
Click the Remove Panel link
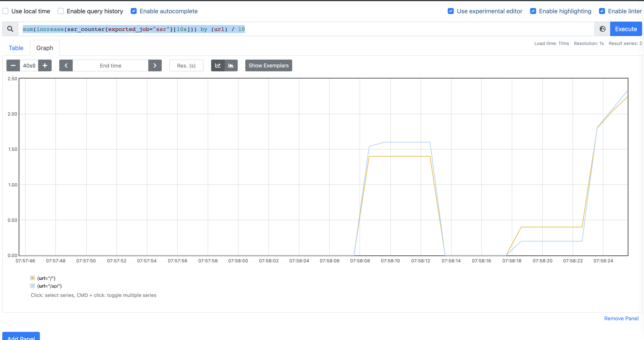click(x=621, y=318)
